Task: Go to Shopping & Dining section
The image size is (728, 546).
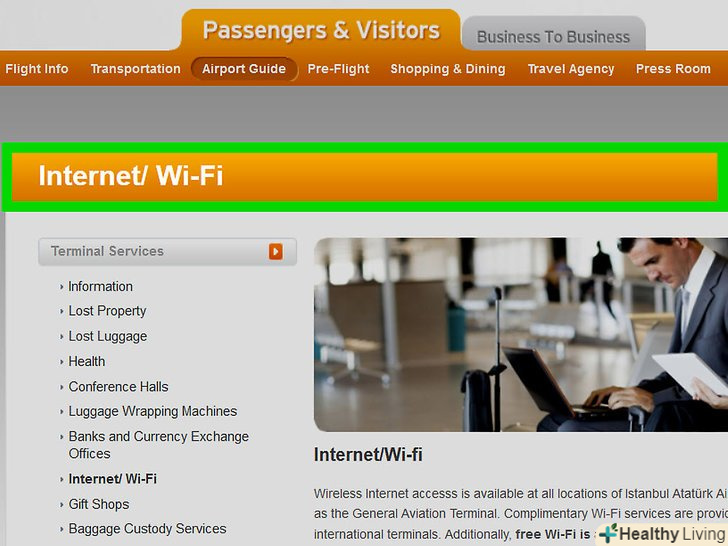Action: click(448, 69)
